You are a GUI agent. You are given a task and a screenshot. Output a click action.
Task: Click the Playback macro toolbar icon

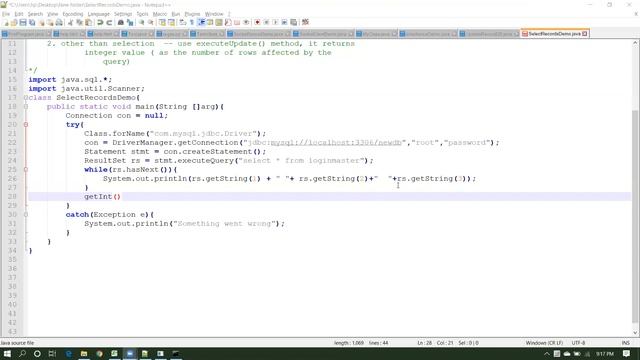click(x=275, y=22)
